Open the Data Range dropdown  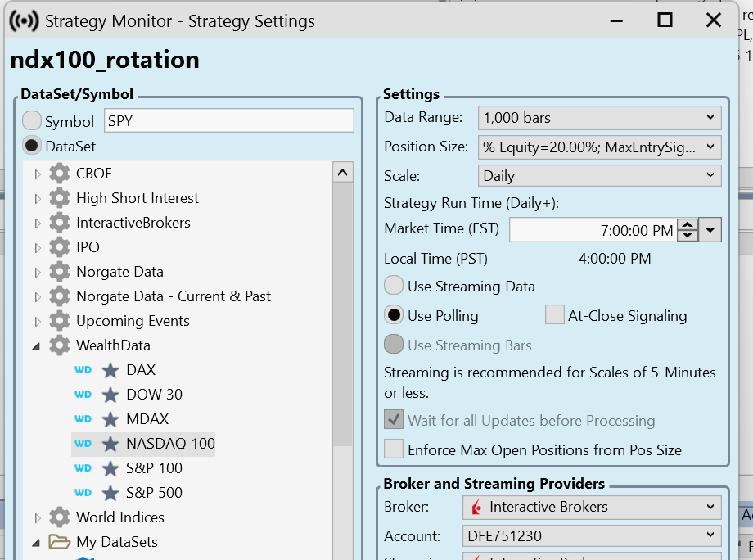tap(711, 117)
